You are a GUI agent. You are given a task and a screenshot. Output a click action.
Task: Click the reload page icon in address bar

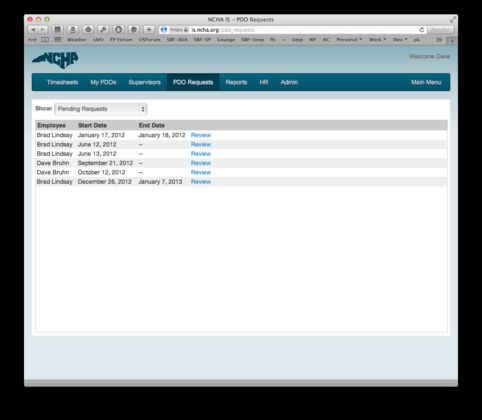pos(422,30)
